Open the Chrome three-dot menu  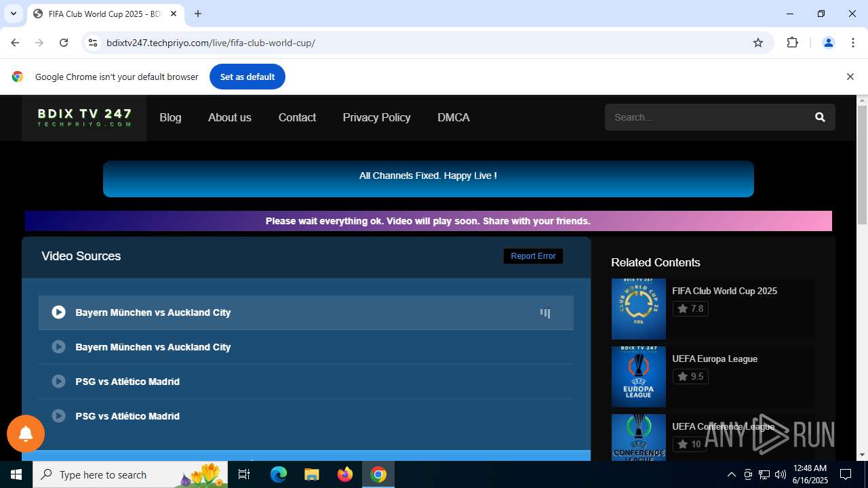853,43
